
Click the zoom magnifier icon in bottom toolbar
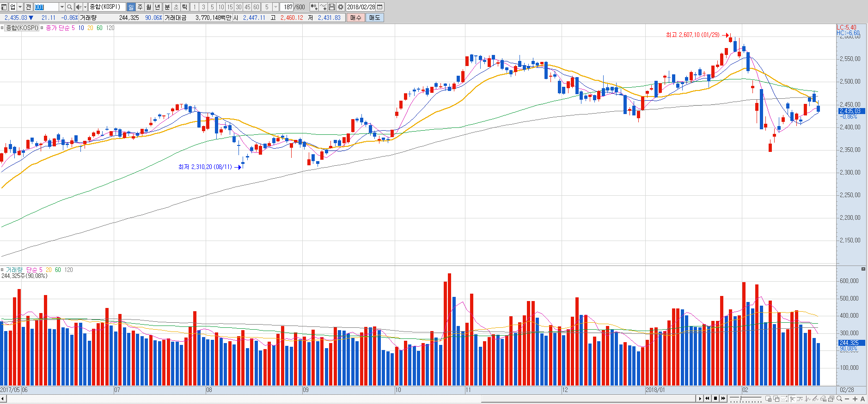coord(839,398)
